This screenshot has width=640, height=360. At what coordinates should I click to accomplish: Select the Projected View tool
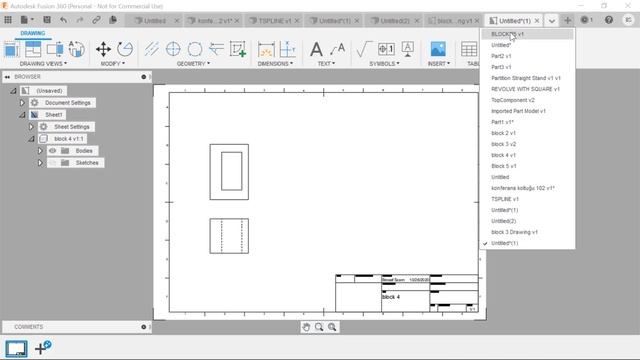pyautogui.click(x=33, y=49)
